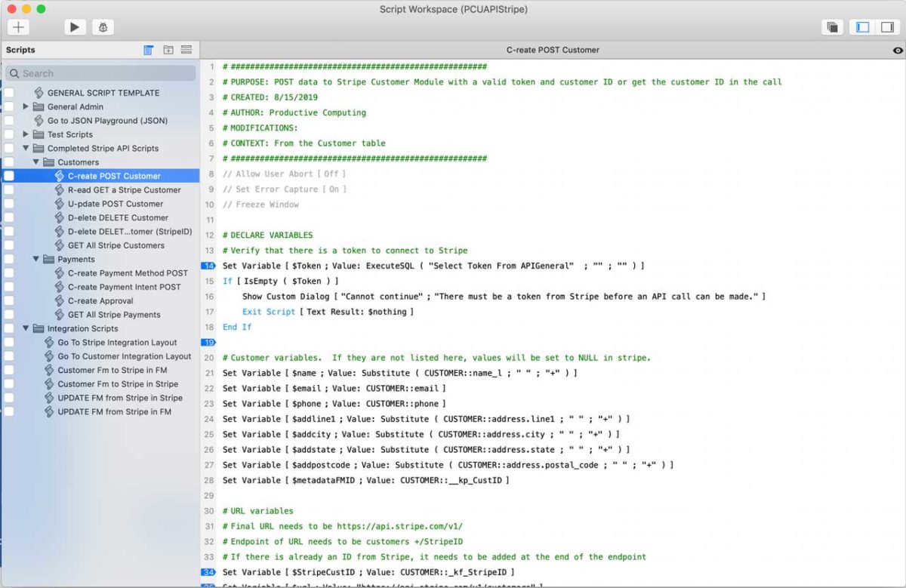Toggle the right panel layout icon
Viewport: 906px width, 588px height.
886,26
